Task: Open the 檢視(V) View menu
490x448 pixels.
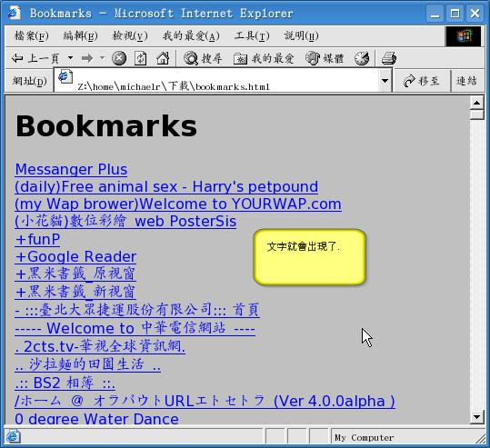Action: (x=130, y=36)
